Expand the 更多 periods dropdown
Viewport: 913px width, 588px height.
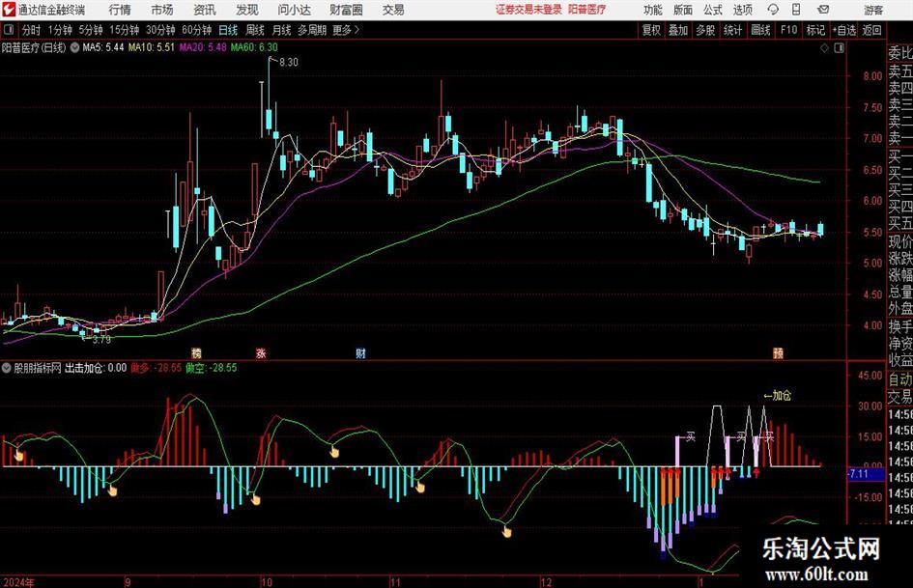[x=347, y=30]
